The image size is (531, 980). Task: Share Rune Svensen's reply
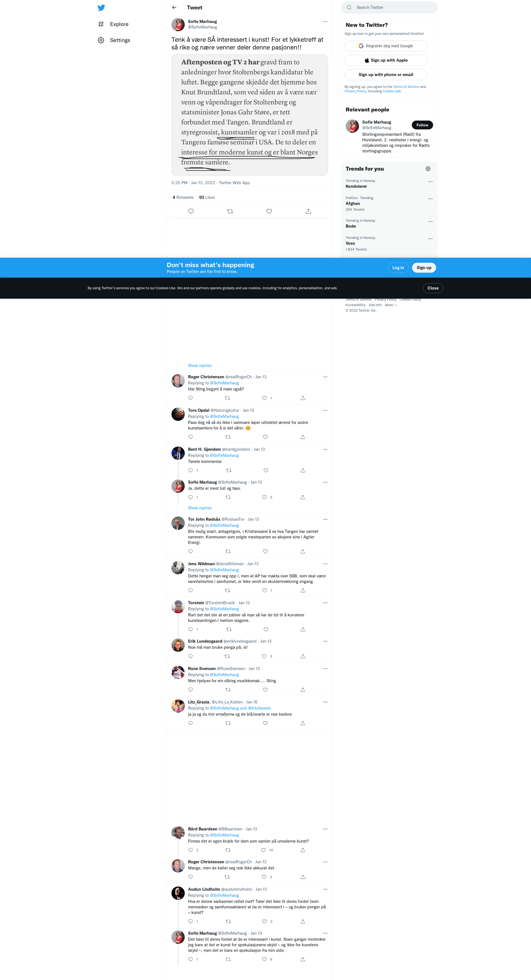click(x=303, y=690)
